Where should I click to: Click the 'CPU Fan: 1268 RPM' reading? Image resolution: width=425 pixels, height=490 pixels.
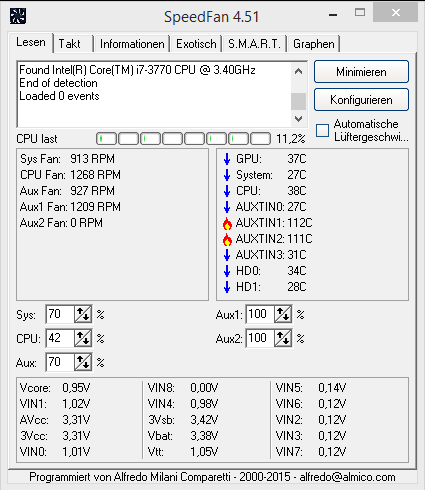click(70, 175)
